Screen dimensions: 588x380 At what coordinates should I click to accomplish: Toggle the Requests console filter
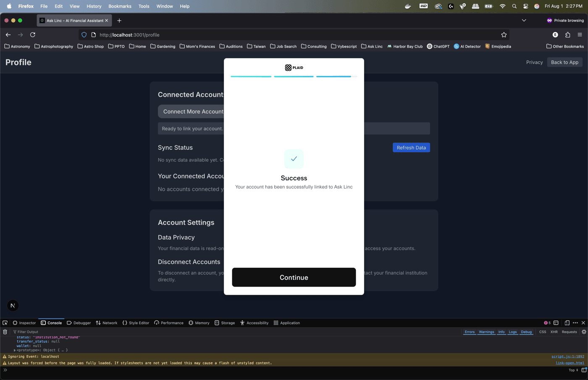coord(570,332)
